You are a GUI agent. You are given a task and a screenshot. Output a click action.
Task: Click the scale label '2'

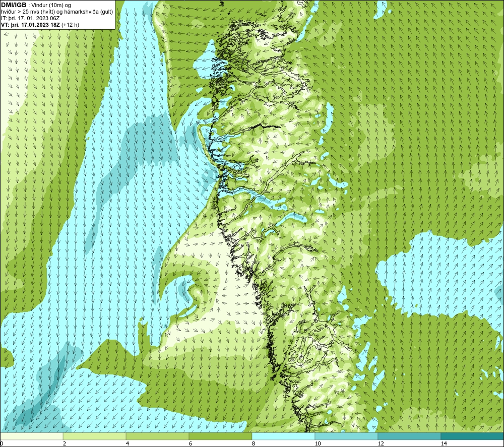pos(65,444)
